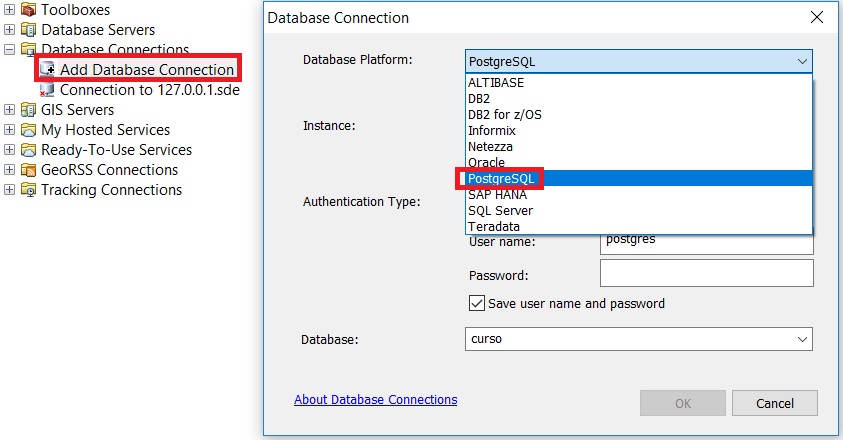Expand the Toolboxes node
The height and width of the screenshot is (440, 843).
point(9,10)
